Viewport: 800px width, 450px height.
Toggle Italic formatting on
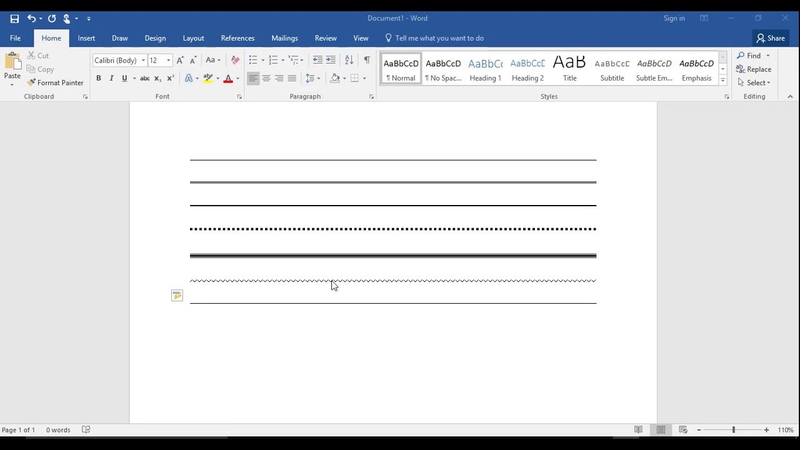[x=111, y=78]
